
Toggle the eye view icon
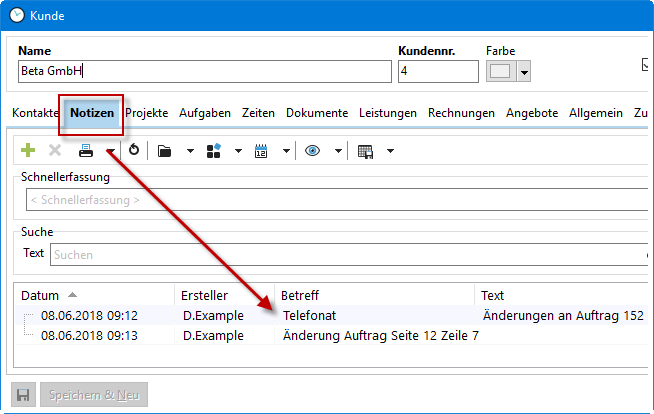(x=312, y=151)
